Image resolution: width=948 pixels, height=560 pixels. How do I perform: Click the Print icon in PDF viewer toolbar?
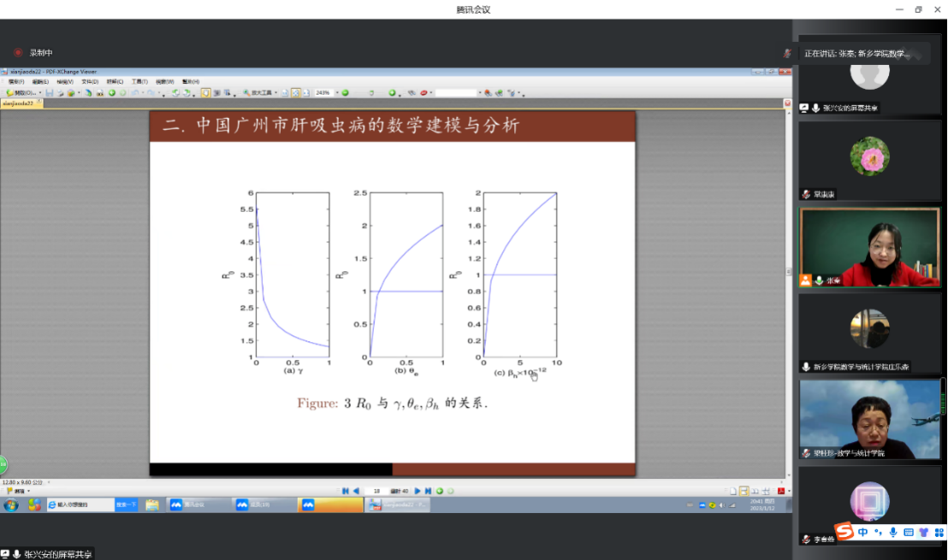pyautogui.click(x=60, y=93)
